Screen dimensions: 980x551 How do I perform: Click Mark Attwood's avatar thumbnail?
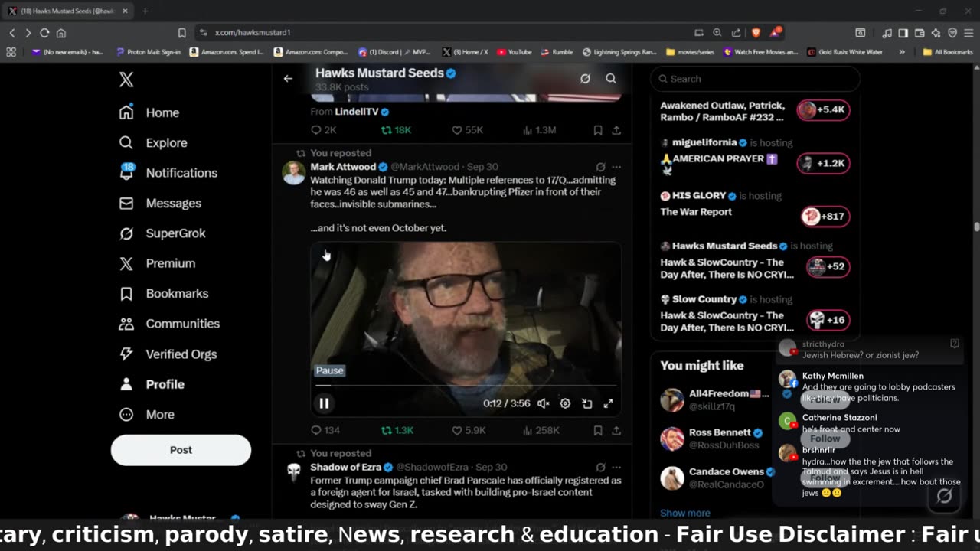(293, 173)
